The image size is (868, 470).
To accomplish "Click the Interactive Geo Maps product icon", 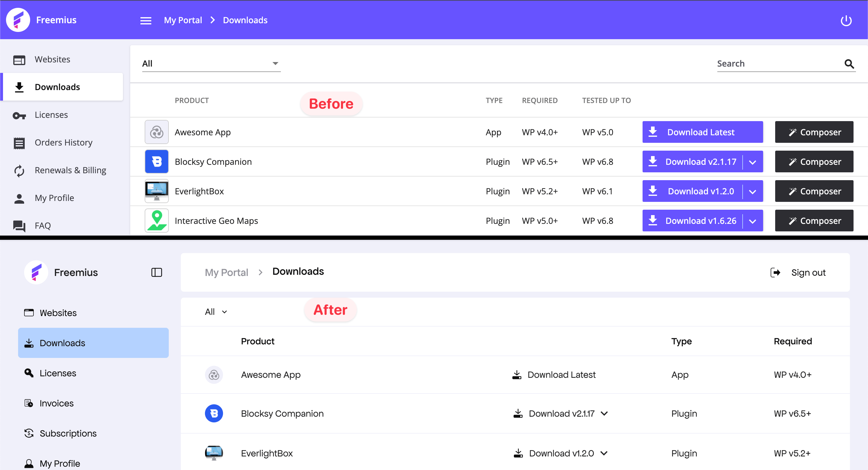I will point(156,221).
